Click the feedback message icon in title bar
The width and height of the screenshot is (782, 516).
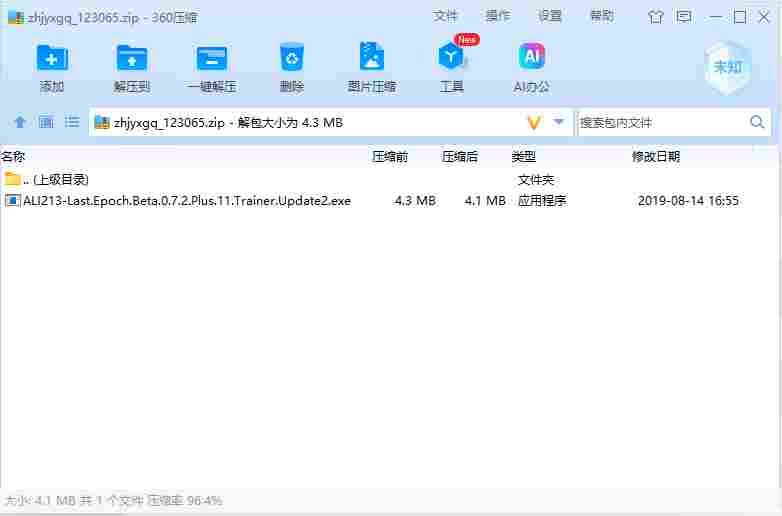point(684,17)
